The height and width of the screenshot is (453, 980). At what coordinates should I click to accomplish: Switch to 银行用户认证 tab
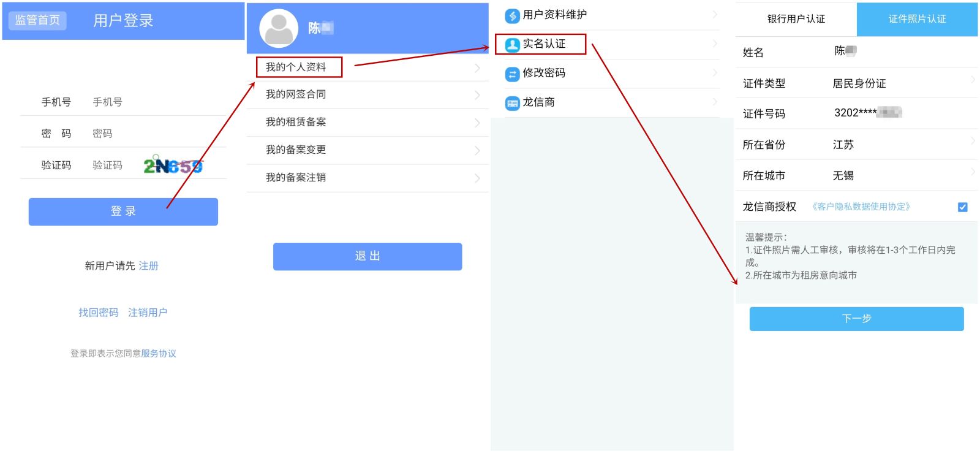(x=796, y=19)
